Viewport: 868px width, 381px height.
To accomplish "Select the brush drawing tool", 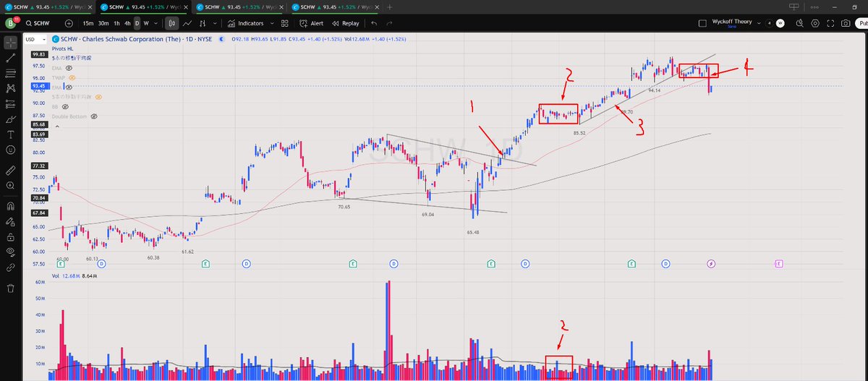I will click(x=11, y=119).
